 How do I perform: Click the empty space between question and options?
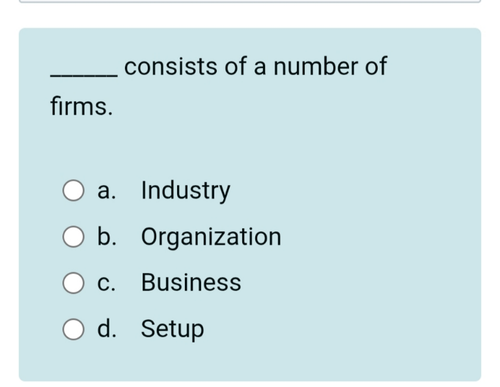[x=250, y=147]
